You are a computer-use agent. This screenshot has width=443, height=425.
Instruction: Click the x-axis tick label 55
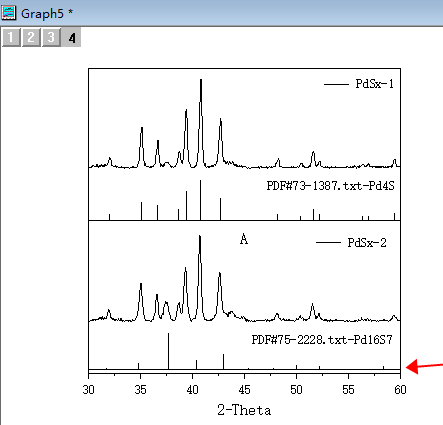click(348, 389)
